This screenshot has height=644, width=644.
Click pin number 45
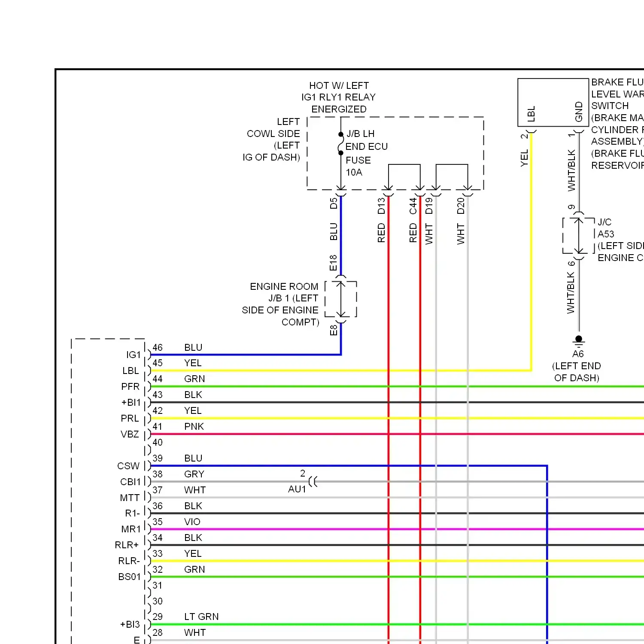[158, 363]
